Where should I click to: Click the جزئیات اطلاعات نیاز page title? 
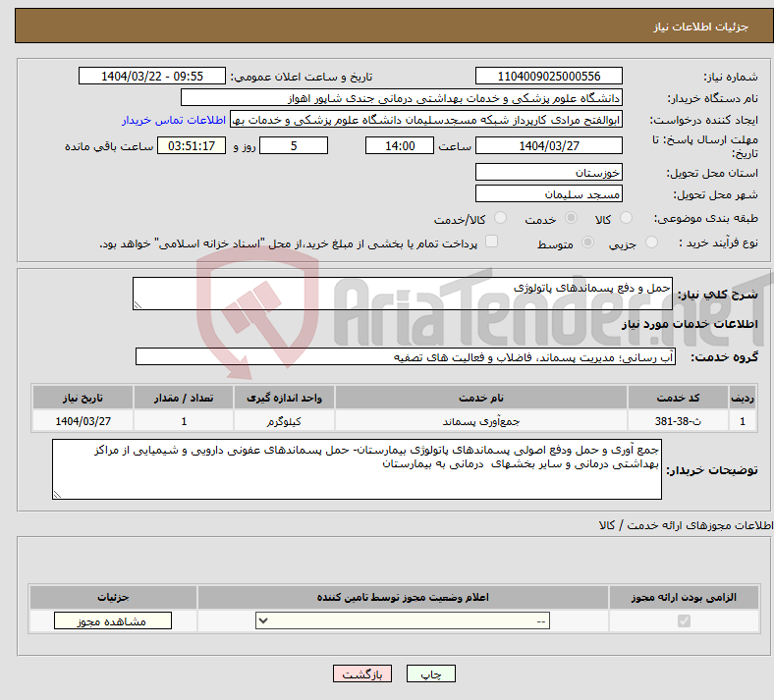point(700,27)
